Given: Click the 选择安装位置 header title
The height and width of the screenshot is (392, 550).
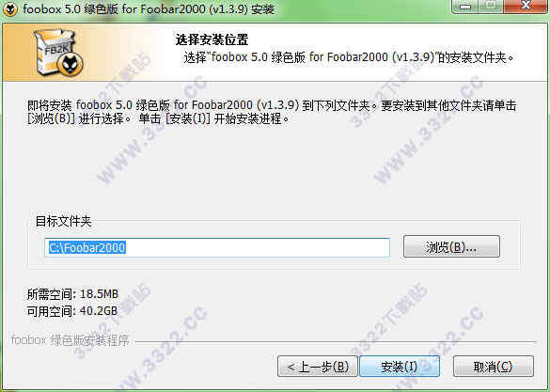Looking at the screenshot, I should click(212, 39).
